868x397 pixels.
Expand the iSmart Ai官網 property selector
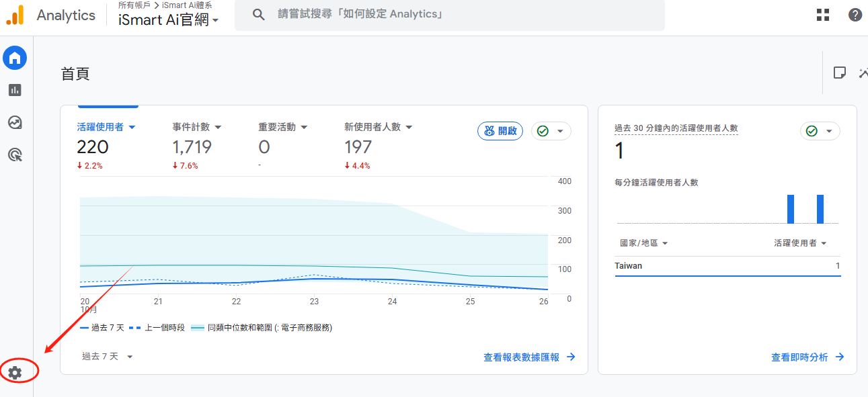169,20
